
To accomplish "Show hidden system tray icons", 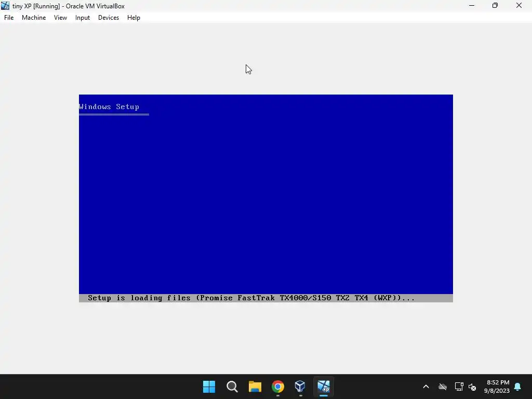I will [426, 387].
